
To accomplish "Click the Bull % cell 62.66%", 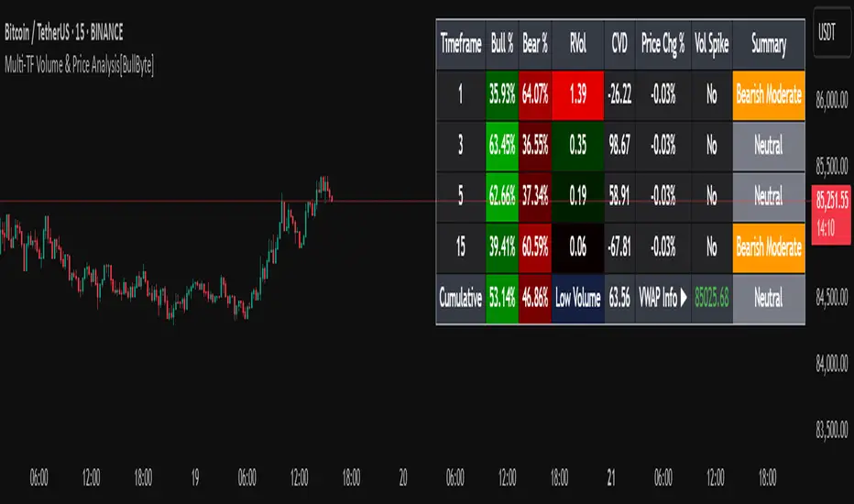I will pyautogui.click(x=501, y=196).
